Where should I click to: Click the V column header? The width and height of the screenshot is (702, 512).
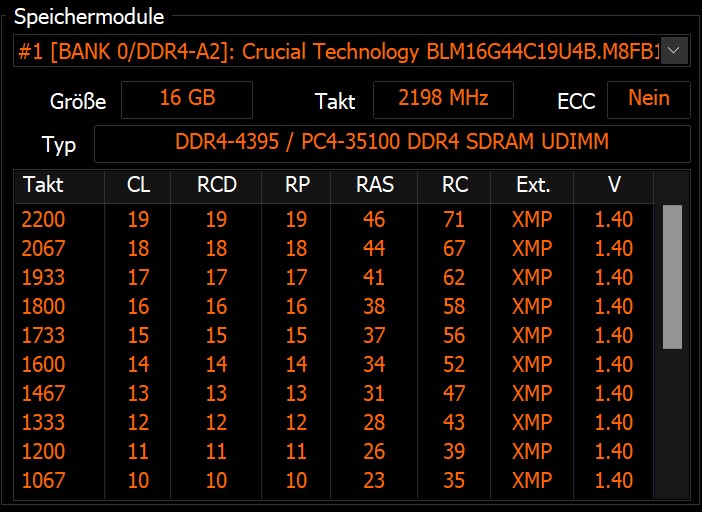click(x=614, y=186)
